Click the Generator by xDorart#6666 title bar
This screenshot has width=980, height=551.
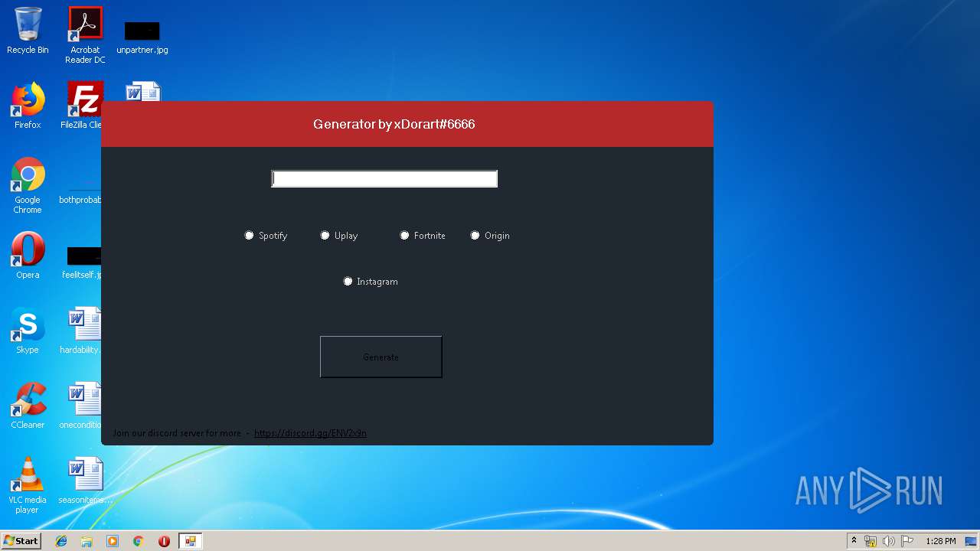[407, 124]
